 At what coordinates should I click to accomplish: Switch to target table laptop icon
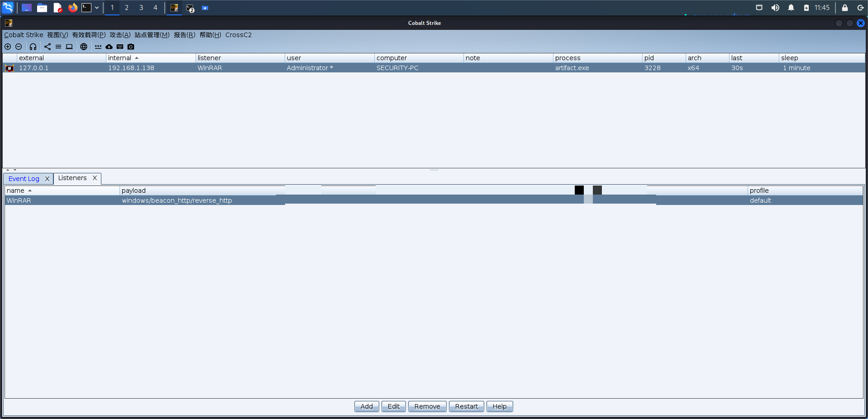pyautogui.click(x=69, y=47)
